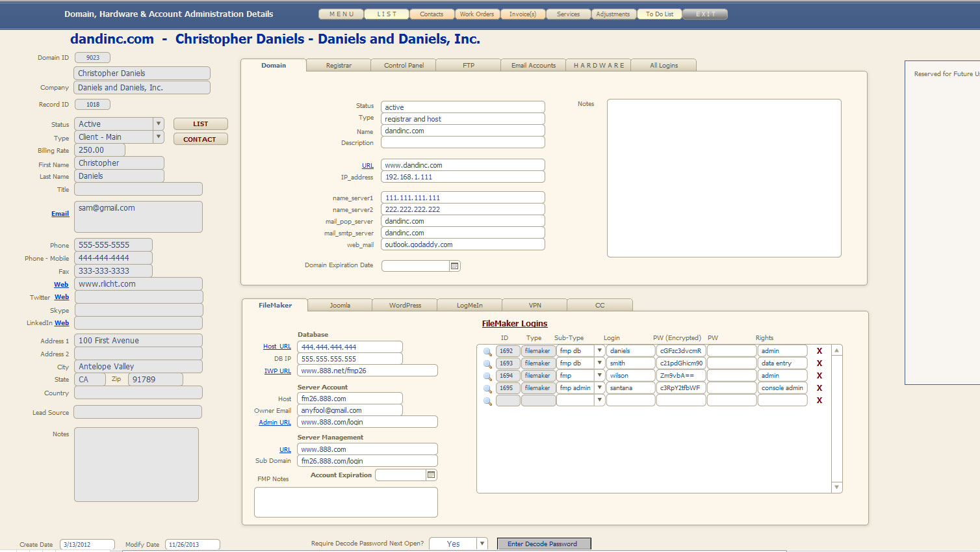
Task: Expand the Status Active dropdown
Action: click(x=159, y=124)
